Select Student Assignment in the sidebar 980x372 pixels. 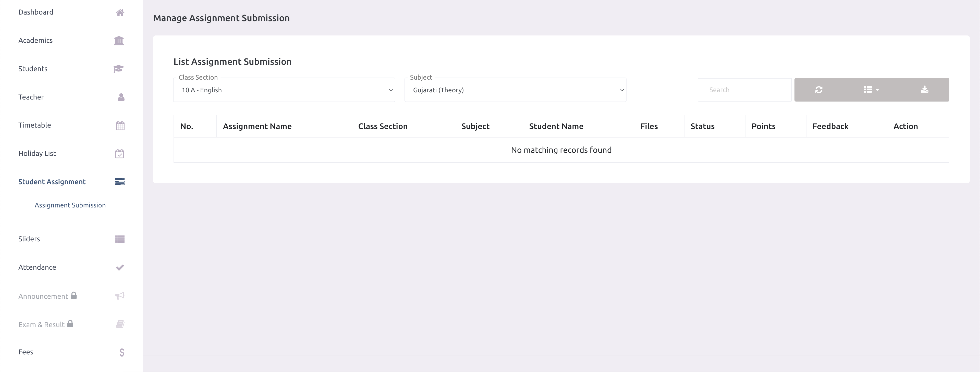click(x=52, y=182)
